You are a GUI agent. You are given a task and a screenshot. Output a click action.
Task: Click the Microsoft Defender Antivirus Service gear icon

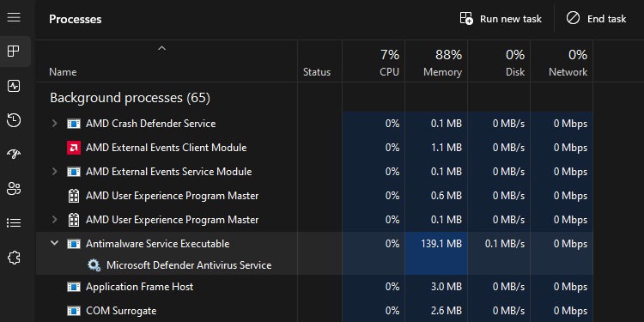[94, 265]
